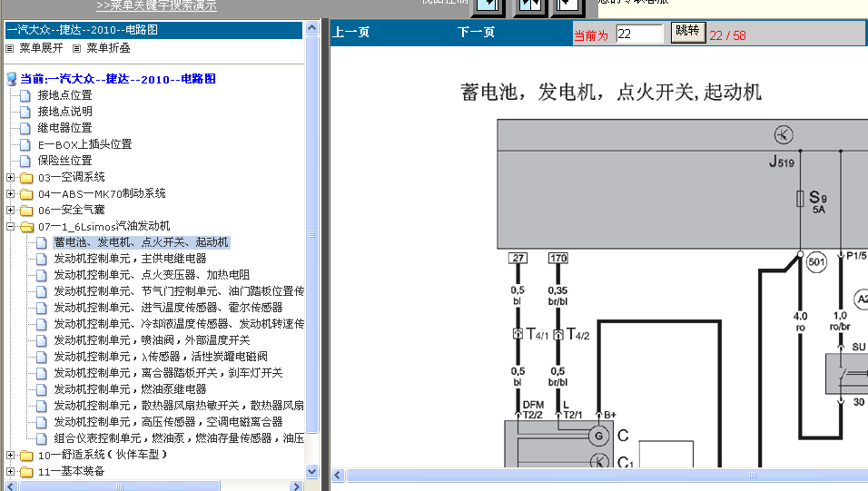Click document icon beside 发动机控制单元,喷油阀,外部温度开关
The width and height of the screenshot is (868, 491).
(x=42, y=340)
